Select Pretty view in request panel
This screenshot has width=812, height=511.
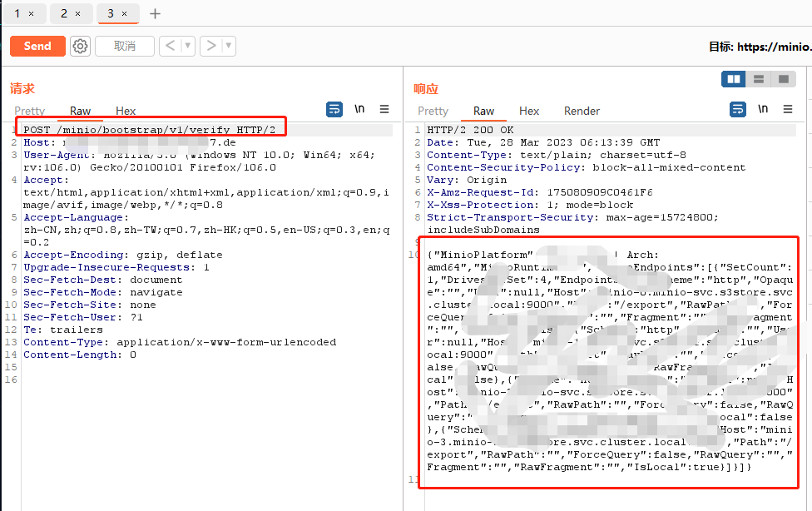click(29, 111)
